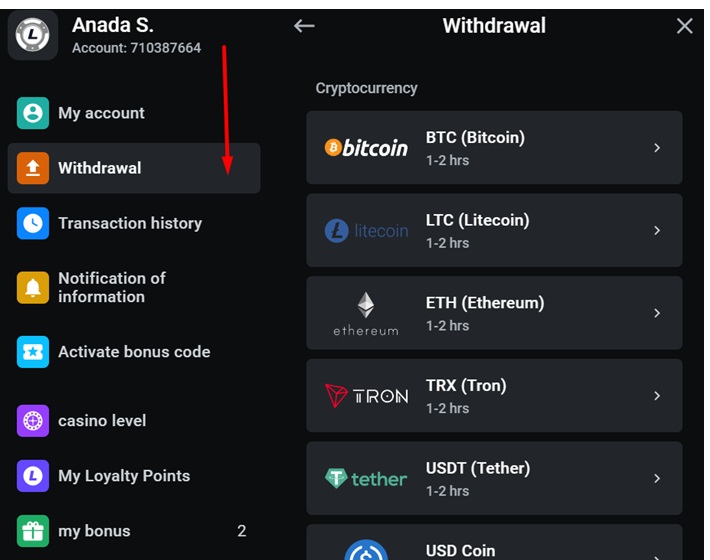Choose the USD Coin withdrawal option
Image resolution: width=710 pixels, height=560 pixels.
point(494,545)
